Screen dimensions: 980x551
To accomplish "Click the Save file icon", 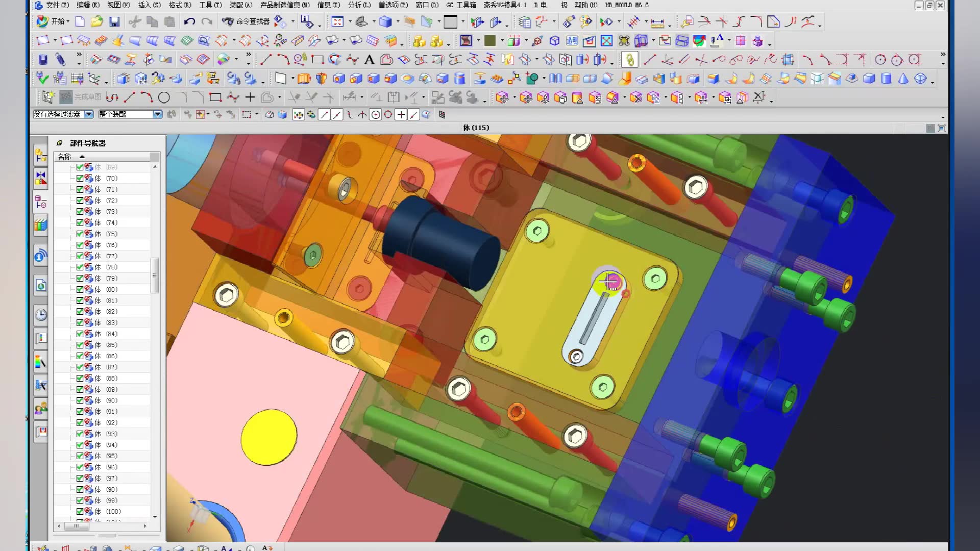I will [114, 21].
